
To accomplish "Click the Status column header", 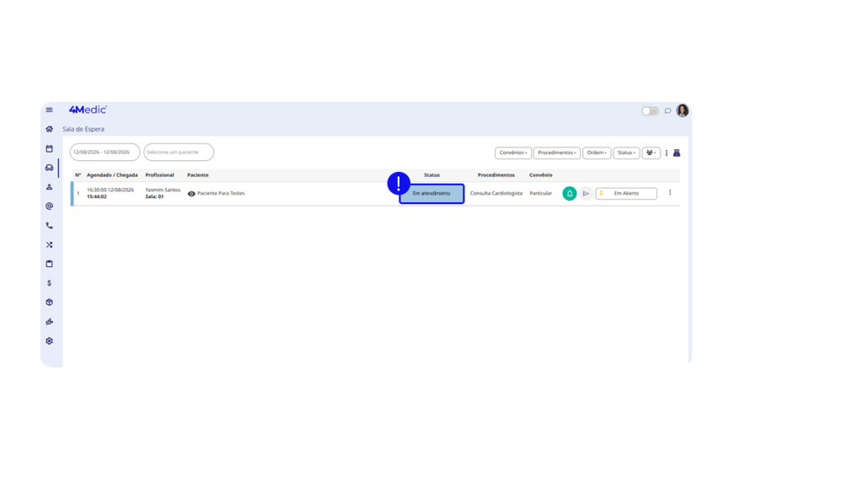I will (x=431, y=175).
